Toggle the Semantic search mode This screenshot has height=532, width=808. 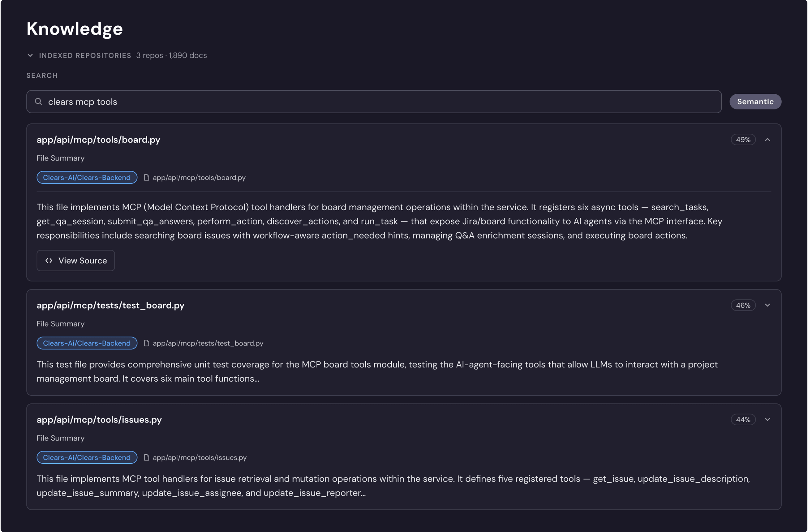(x=755, y=101)
